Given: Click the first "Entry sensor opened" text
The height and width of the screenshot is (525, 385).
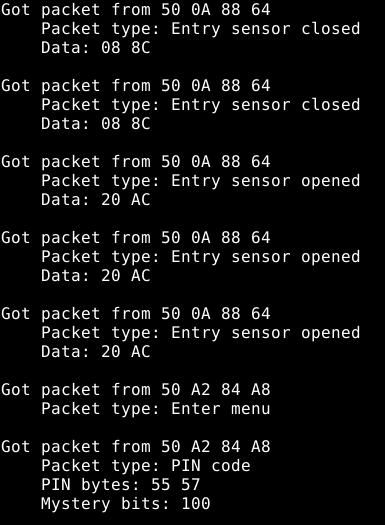Looking at the screenshot, I should tap(266, 181).
